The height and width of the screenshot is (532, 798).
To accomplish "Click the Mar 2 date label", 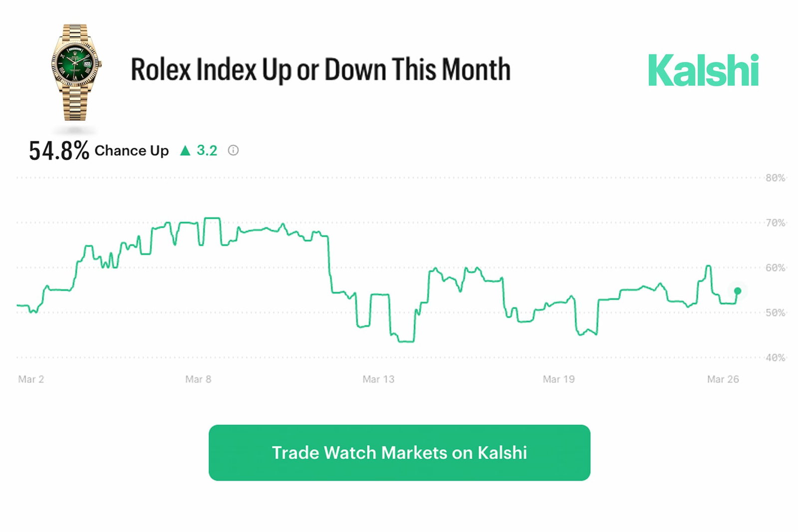I will click(x=31, y=379).
